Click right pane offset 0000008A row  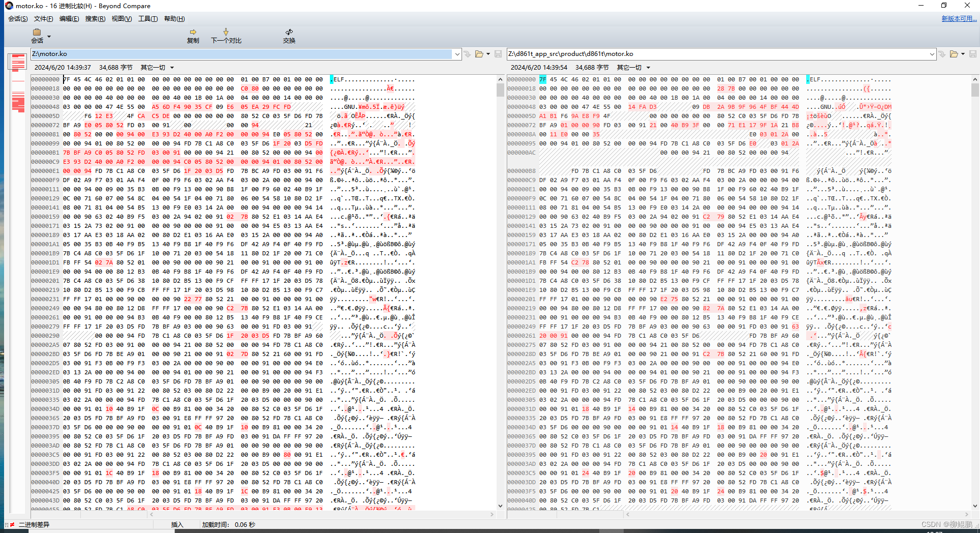tap(699, 134)
